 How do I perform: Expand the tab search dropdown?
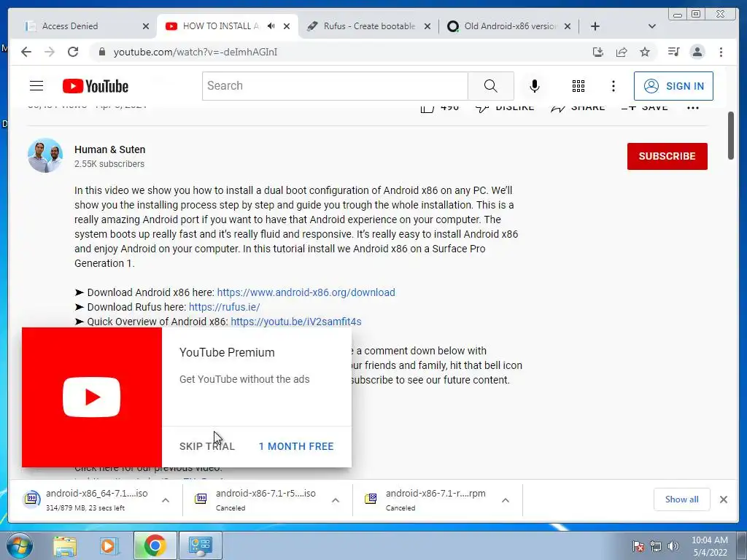(652, 26)
